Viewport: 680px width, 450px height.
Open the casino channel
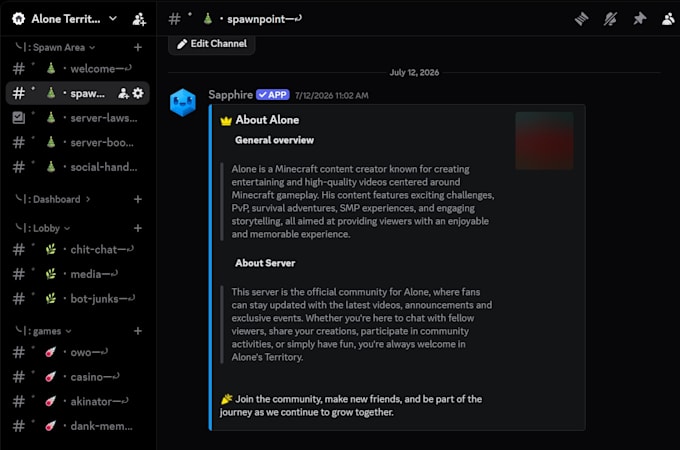click(78, 377)
